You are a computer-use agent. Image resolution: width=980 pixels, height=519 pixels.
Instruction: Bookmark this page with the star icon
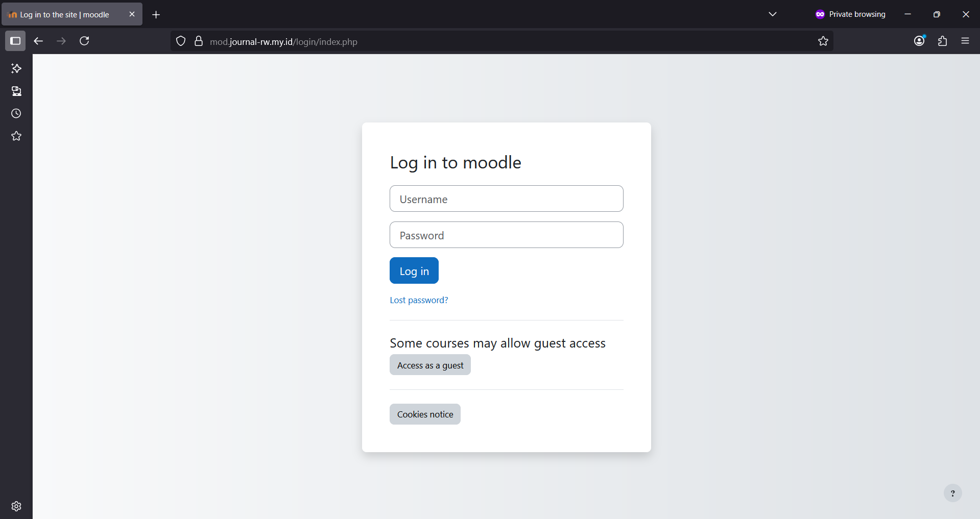[823, 41]
